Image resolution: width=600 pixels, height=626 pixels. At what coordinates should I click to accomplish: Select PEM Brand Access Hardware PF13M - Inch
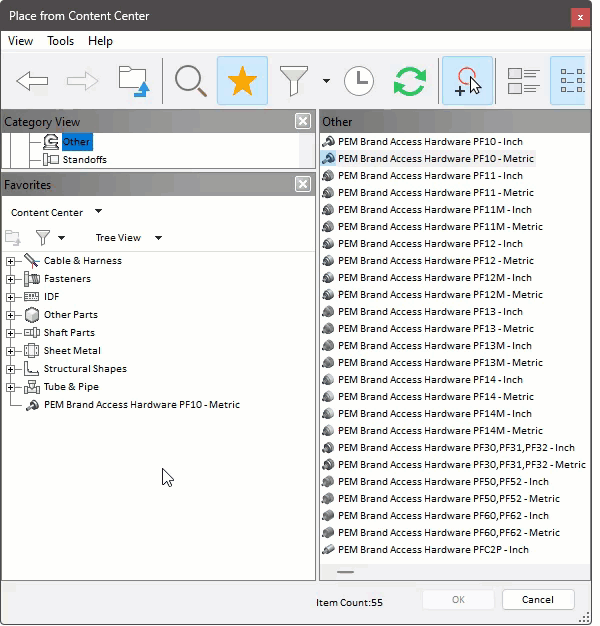coord(435,346)
